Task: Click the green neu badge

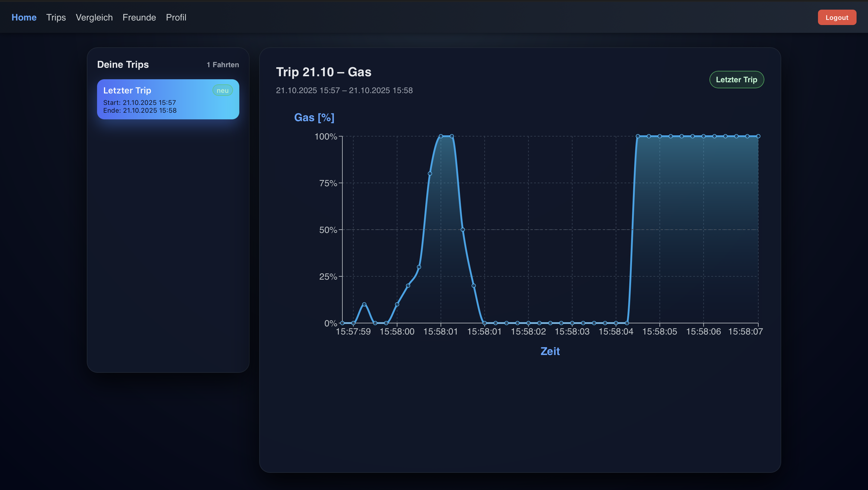Action: point(222,90)
